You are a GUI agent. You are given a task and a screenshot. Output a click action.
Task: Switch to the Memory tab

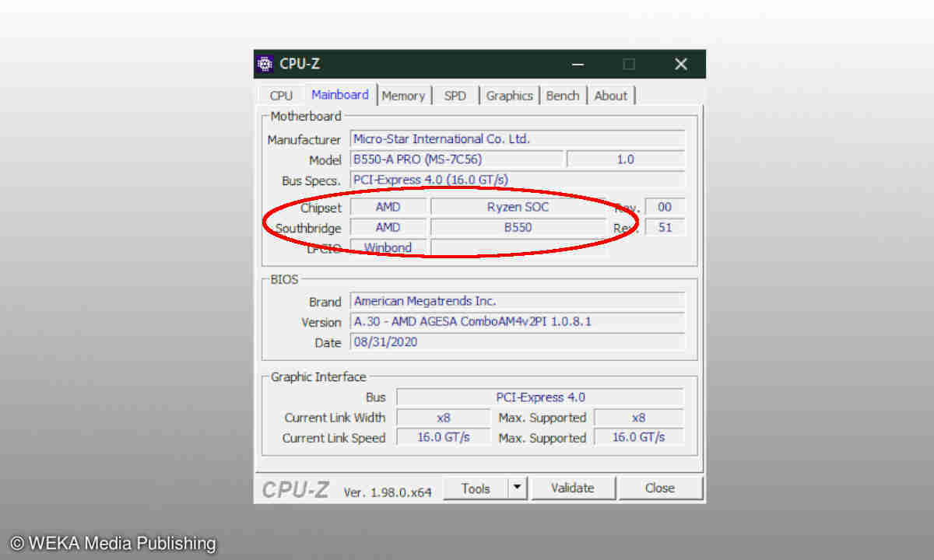coord(403,96)
